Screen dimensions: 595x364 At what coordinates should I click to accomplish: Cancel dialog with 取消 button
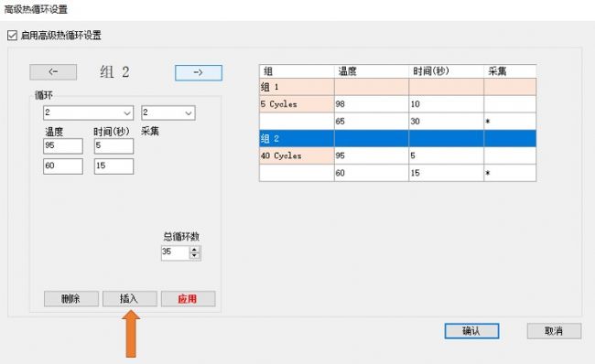[554, 331]
